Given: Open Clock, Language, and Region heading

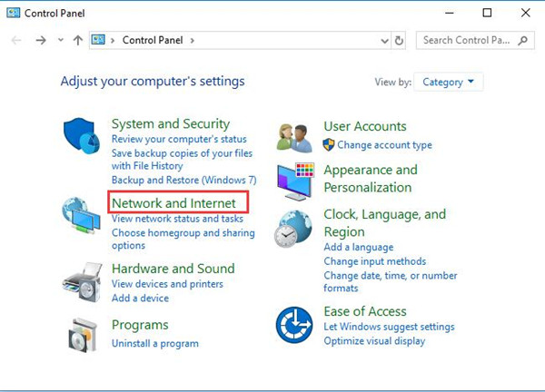Looking at the screenshot, I should [385, 223].
